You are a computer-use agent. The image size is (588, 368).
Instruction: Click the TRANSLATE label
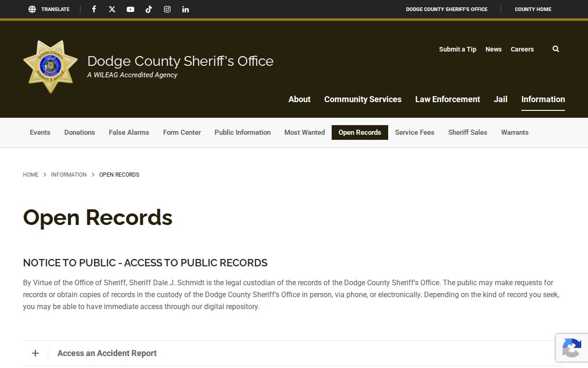(x=56, y=9)
